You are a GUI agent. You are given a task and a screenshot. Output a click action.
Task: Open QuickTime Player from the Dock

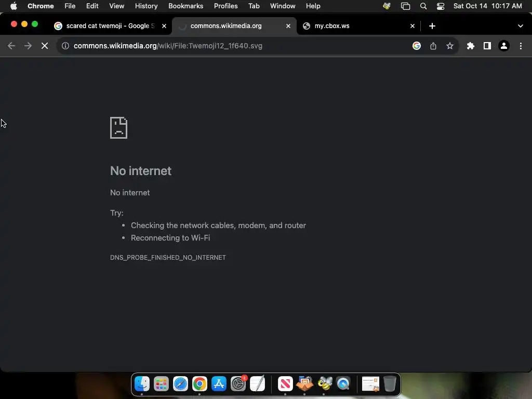[343, 384]
